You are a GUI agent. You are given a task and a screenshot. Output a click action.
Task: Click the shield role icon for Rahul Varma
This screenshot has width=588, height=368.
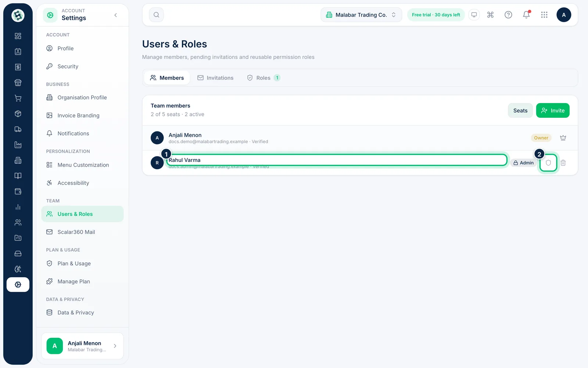tap(548, 163)
